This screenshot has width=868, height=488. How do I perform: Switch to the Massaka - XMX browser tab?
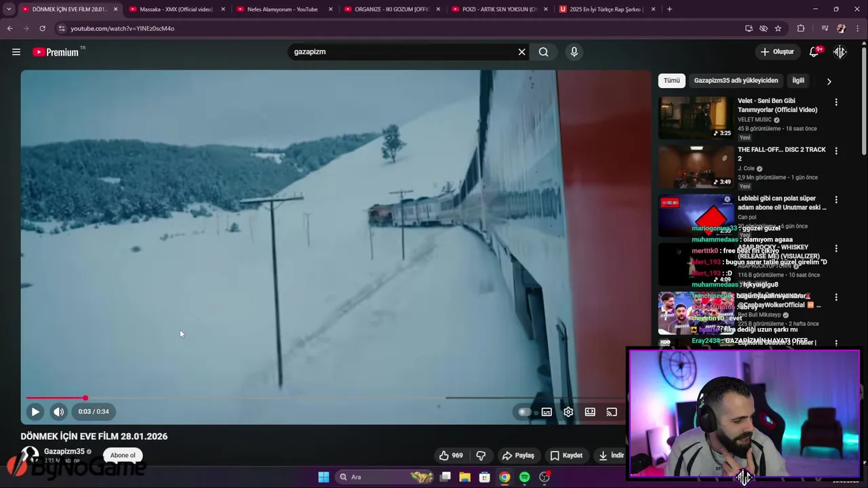[176, 9]
